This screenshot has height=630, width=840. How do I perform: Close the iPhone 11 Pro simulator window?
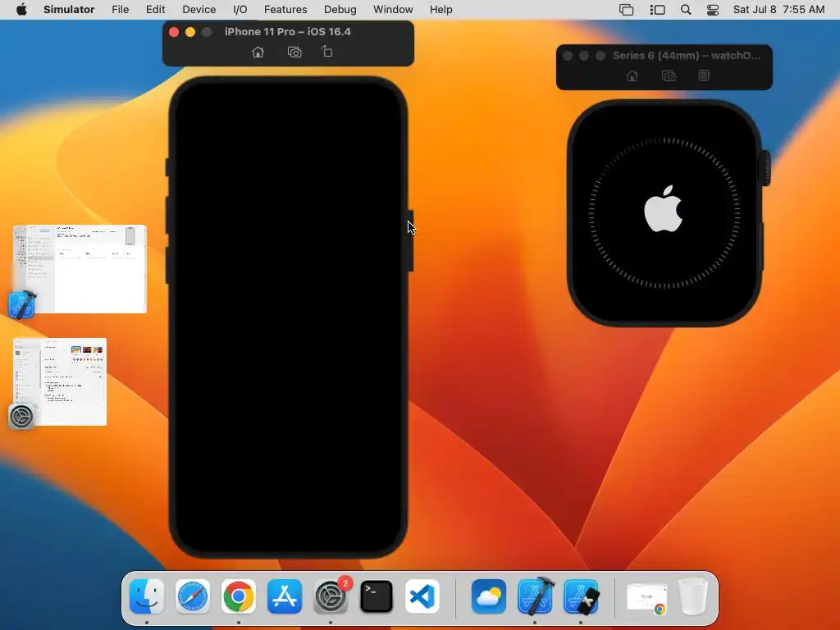[x=174, y=32]
